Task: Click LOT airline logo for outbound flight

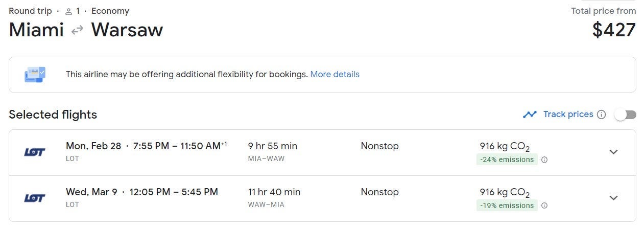Action: [35, 152]
